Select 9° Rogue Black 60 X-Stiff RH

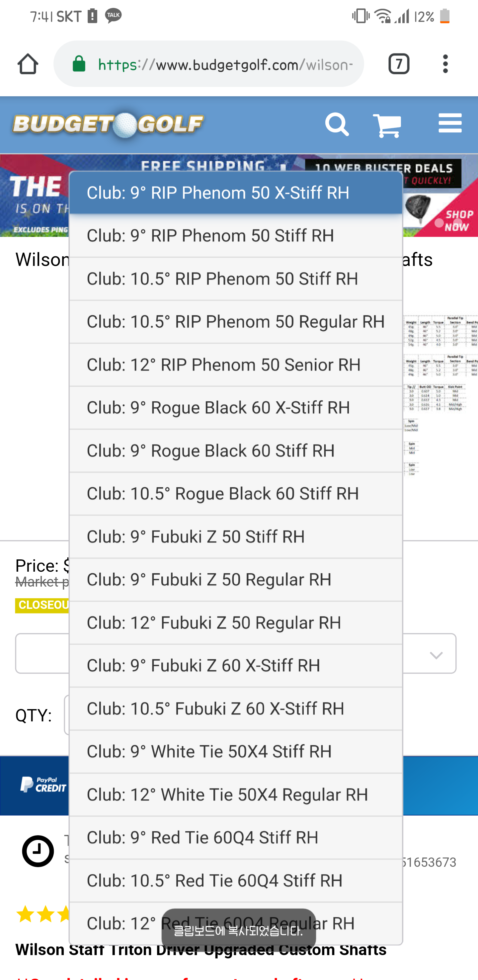point(235,408)
